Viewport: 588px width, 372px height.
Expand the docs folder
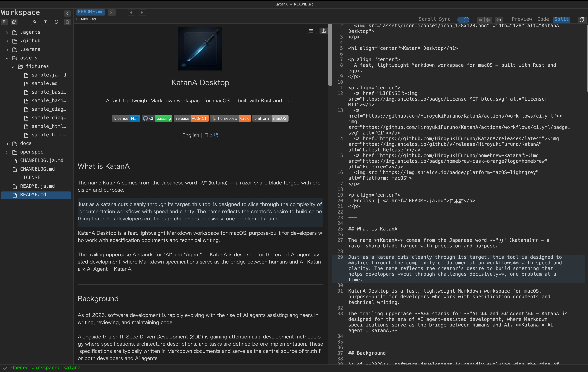coord(7,144)
